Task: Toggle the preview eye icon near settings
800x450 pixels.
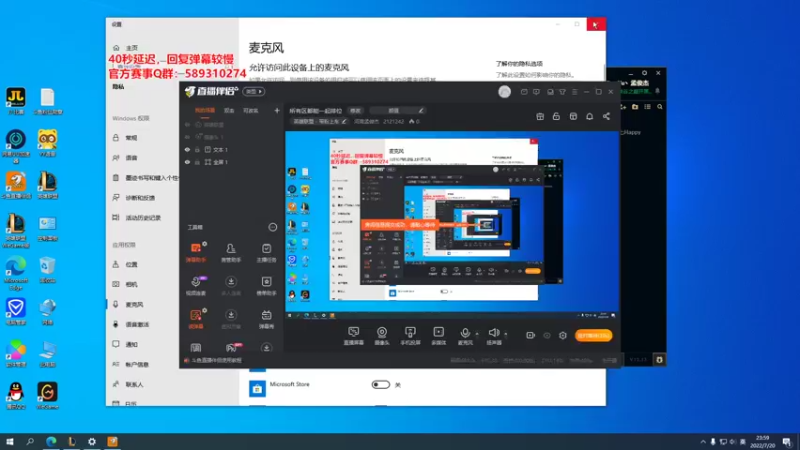Action: (547, 335)
